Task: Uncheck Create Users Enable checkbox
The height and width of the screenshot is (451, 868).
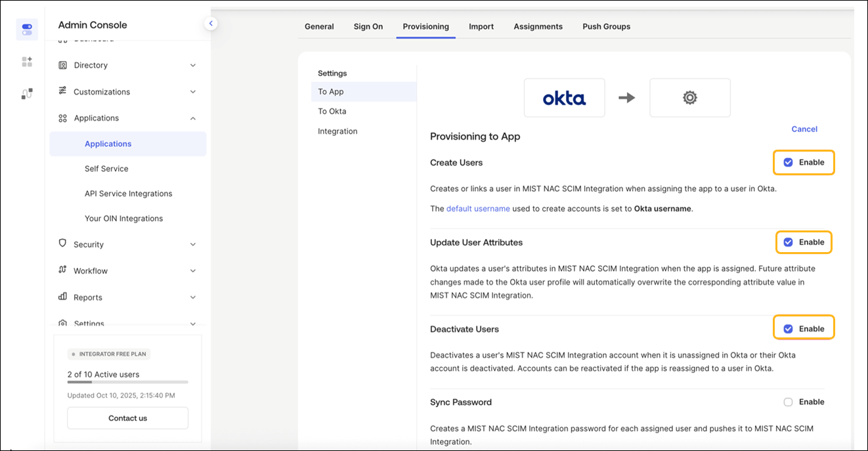Action: (x=788, y=163)
